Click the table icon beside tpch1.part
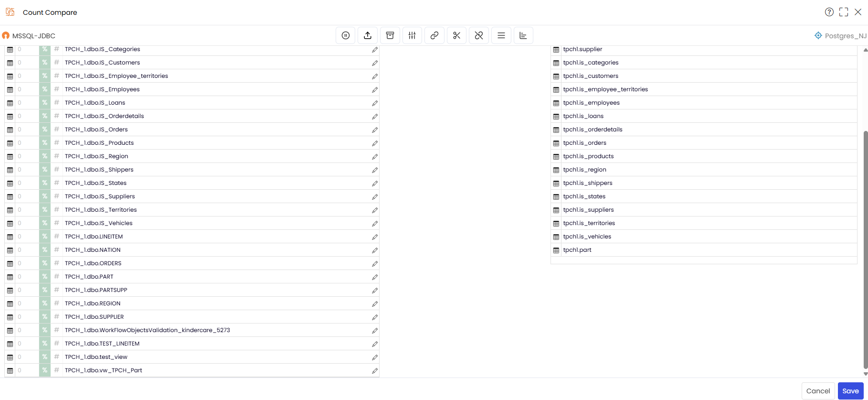Screen dimensions: 868x400 [x=556, y=250]
